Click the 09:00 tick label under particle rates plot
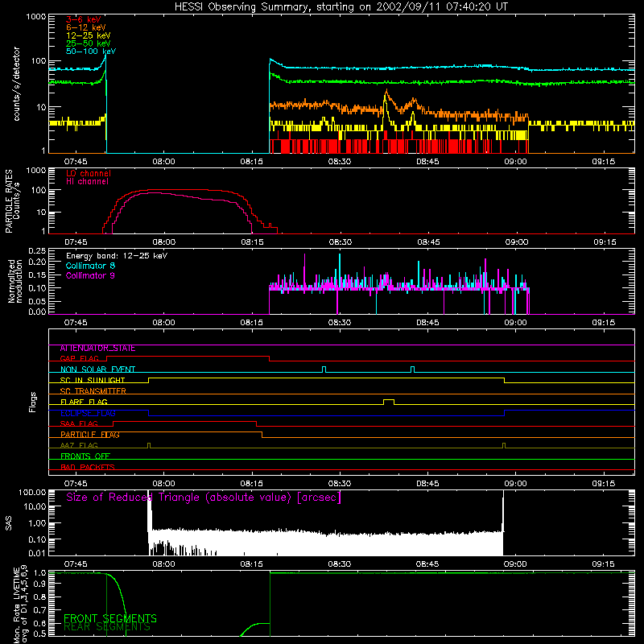644x644 pixels. coord(516,242)
